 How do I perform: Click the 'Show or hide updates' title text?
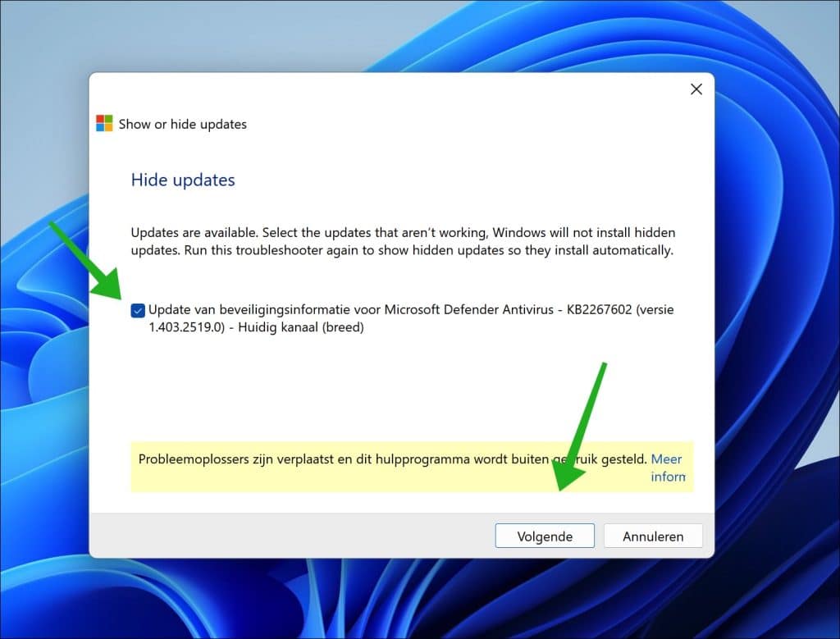click(x=183, y=124)
